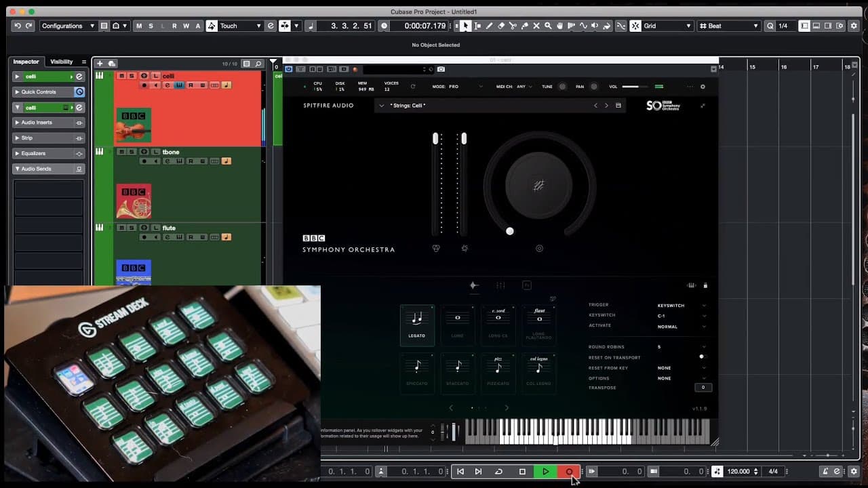Click the PAN knob in plugin

(594, 87)
